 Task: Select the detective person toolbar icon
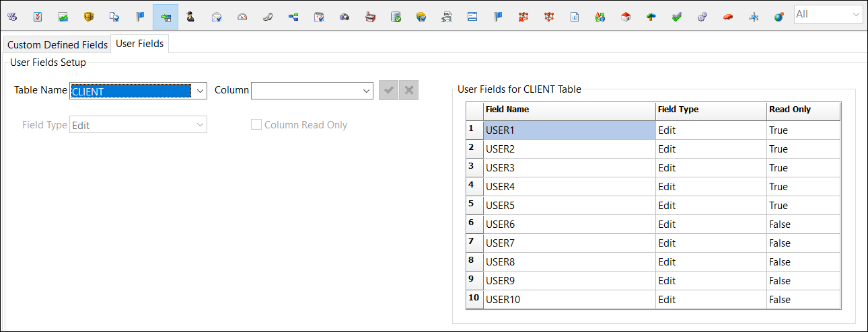pos(190,16)
